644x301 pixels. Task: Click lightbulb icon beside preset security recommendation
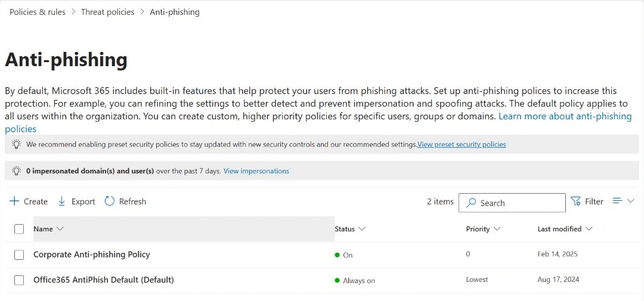pyautogui.click(x=17, y=144)
